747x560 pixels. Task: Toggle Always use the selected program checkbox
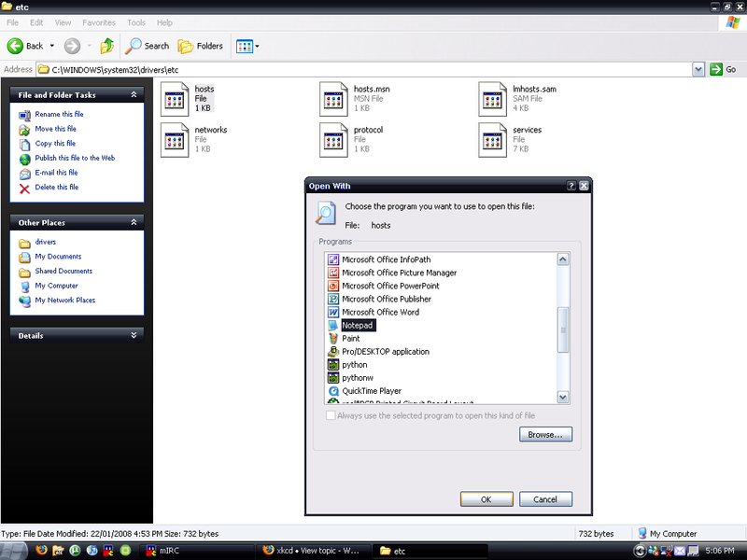pos(331,415)
